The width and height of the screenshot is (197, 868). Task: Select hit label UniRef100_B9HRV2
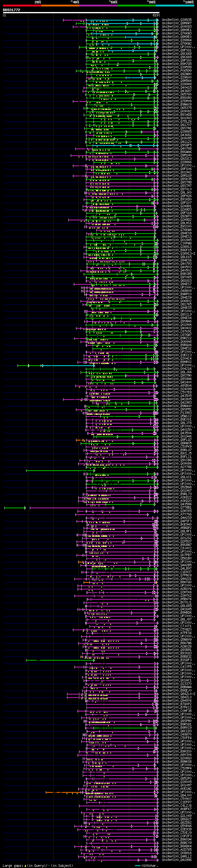(176, 362)
